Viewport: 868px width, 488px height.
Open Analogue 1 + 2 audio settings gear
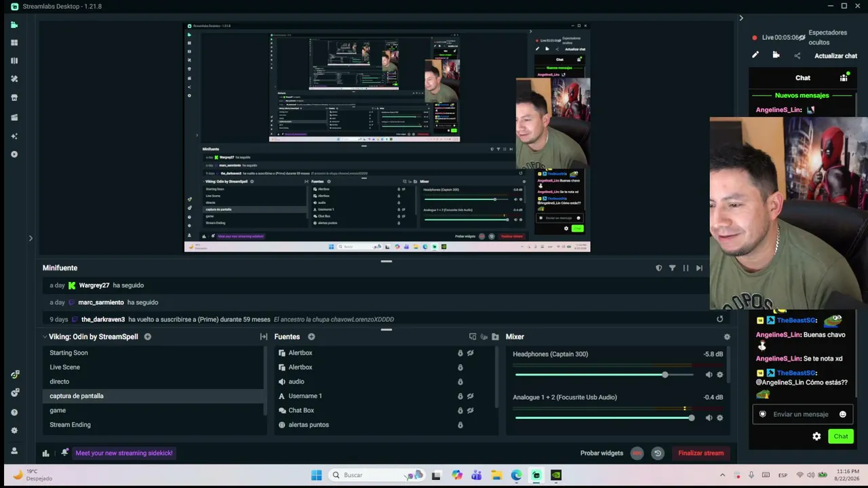(x=719, y=418)
